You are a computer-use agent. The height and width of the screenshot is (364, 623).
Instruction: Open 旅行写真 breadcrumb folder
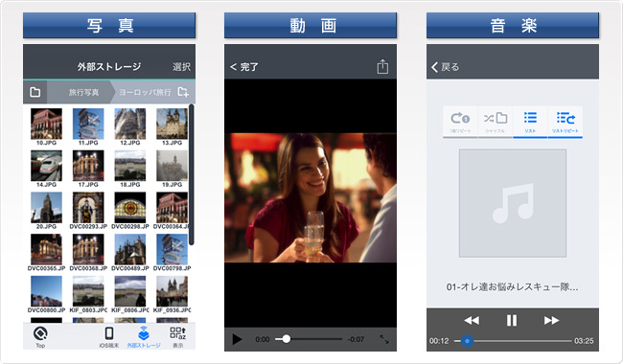(x=83, y=92)
